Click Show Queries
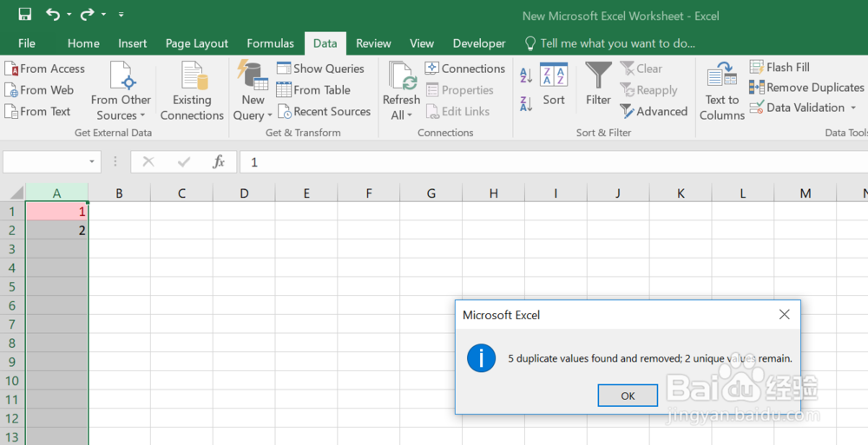The height and width of the screenshot is (445, 868). coord(320,69)
